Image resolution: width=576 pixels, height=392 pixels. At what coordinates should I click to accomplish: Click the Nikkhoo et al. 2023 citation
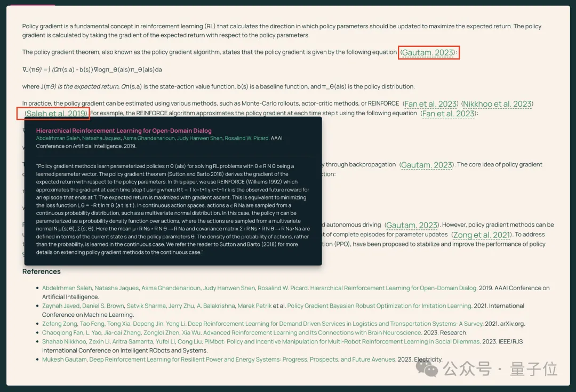pos(497,104)
